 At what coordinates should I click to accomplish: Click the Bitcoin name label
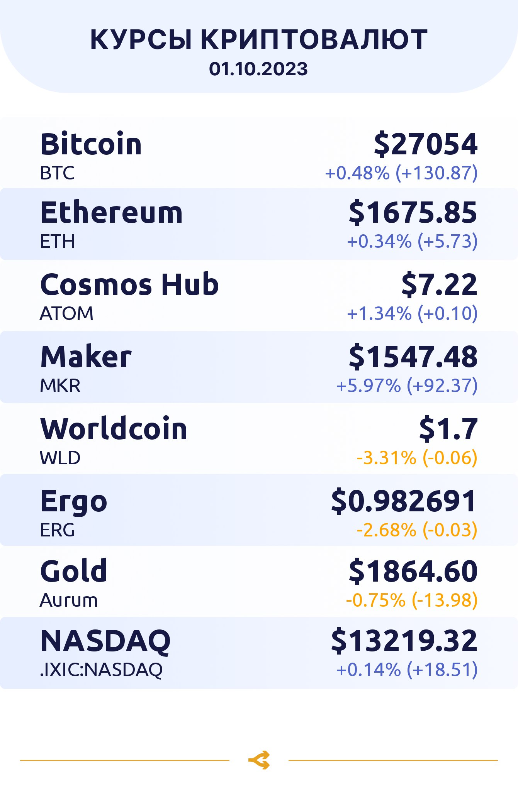tap(91, 144)
